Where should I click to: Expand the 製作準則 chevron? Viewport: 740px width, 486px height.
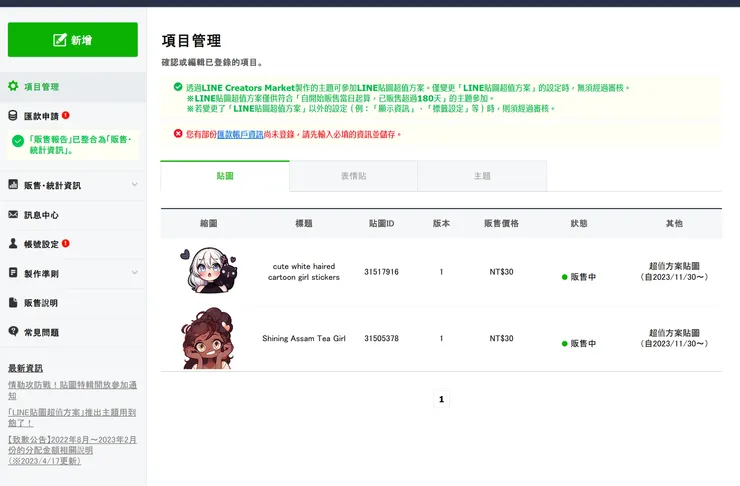[x=135, y=273]
